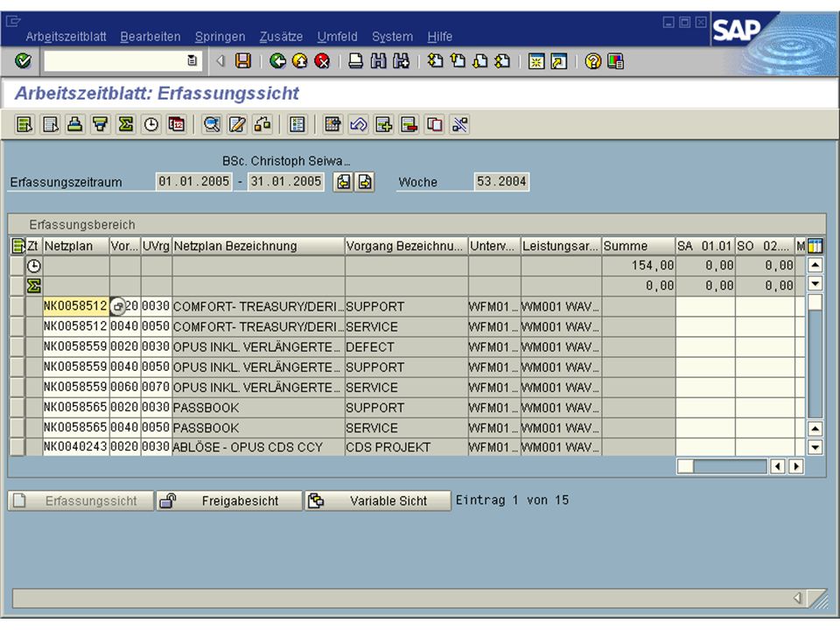Go to the previous page icon
Viewport: 840px width, 630px height.
pos(458,61)
